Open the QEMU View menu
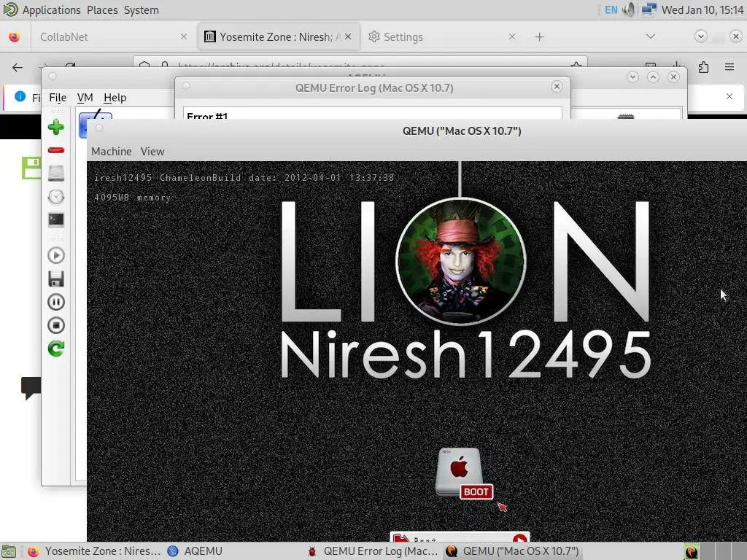This screenshot has height=560, width=747. 152,152
